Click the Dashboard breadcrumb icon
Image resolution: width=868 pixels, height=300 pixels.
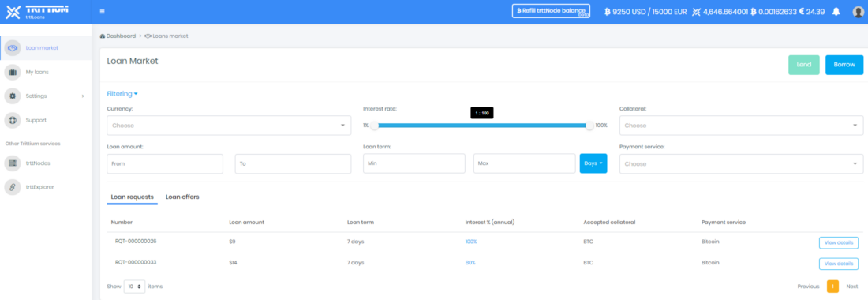tap(103, 36)
